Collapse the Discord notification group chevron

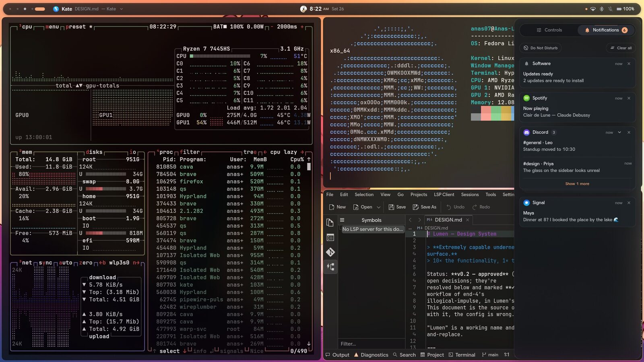click(x=619, y=132)
